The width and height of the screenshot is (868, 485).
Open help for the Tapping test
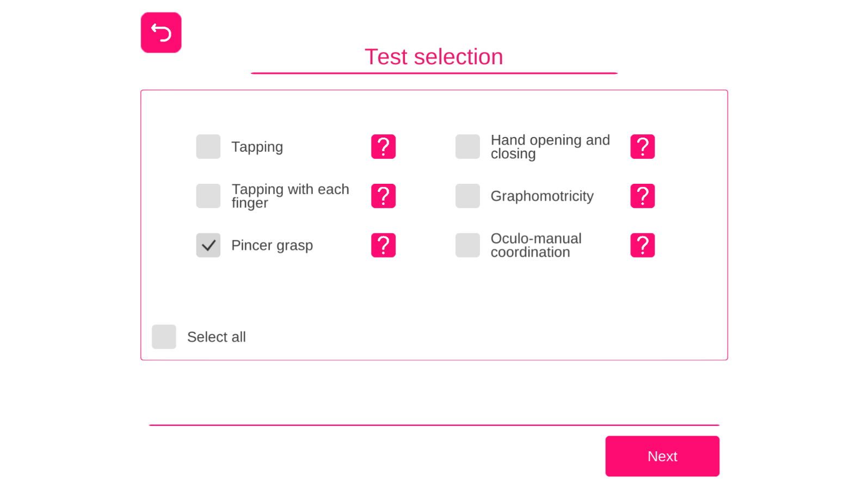tap(383, 147)
